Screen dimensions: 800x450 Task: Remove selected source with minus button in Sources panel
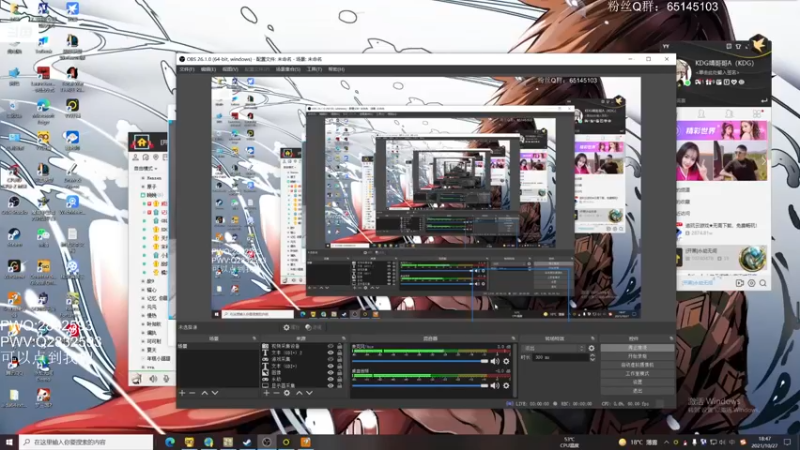click(277, 393)
